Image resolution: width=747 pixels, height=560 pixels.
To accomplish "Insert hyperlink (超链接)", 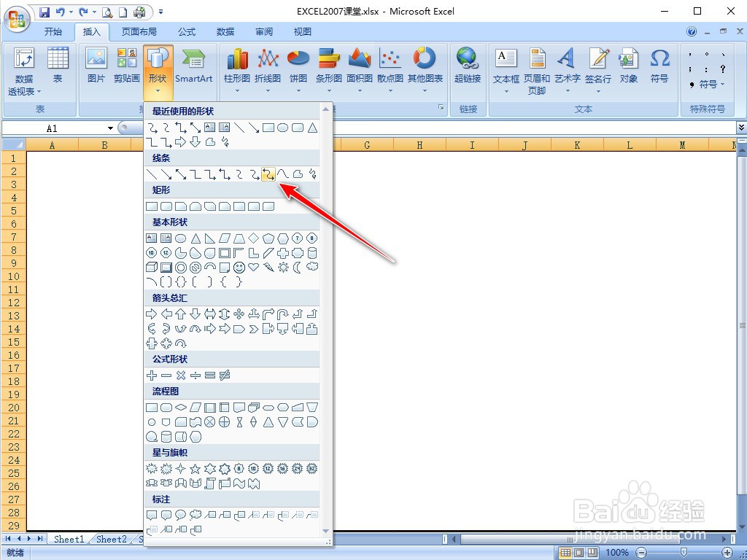I will tap(468, 66).
